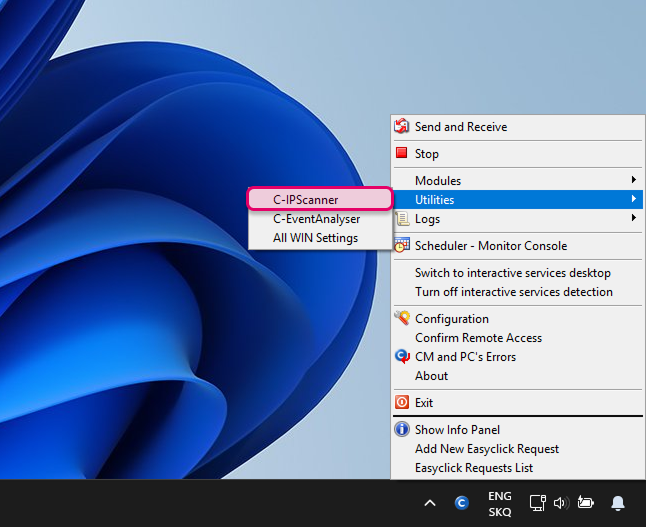
Task: Open the Configuration entry
Action: pyautogui.click(x=518, y=319)
